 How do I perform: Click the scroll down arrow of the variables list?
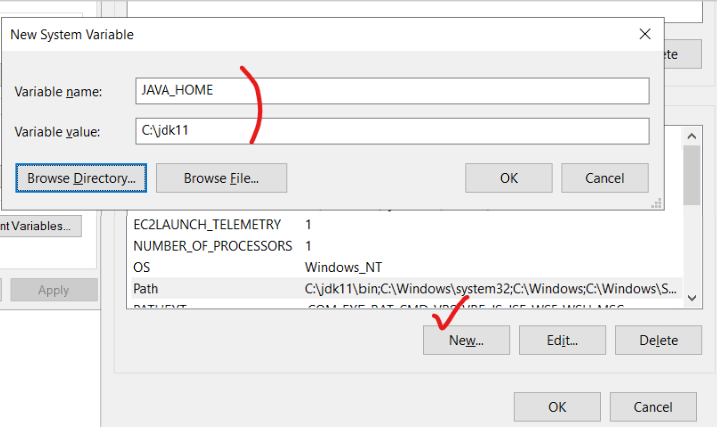692,298
